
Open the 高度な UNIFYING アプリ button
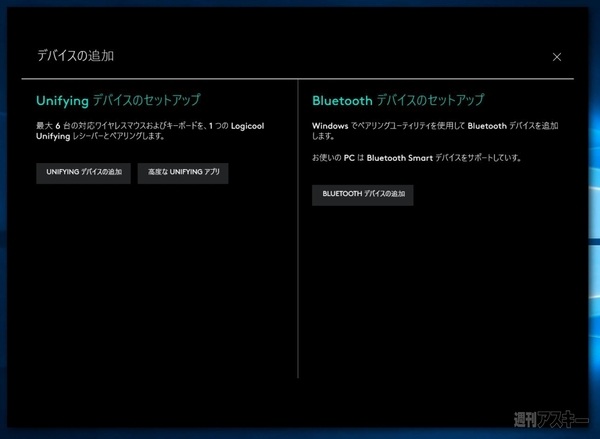(x=183, y=173)
